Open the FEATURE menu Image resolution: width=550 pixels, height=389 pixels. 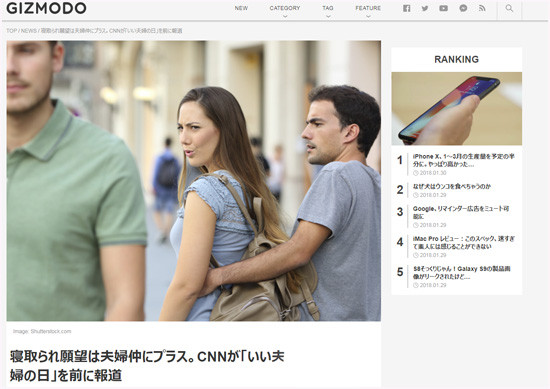coord(368,8)
